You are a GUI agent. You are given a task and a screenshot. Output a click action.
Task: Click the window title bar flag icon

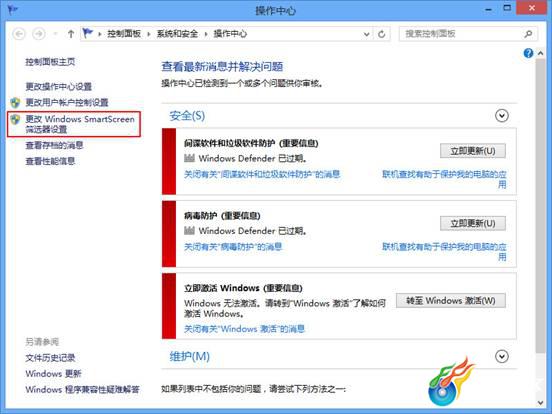(12, 10)
